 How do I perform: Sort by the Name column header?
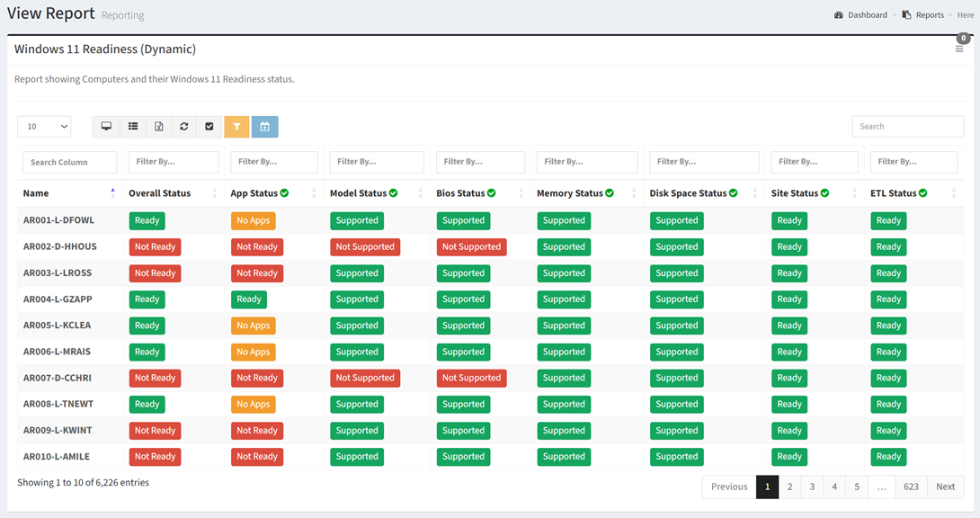(x=36, y=193)
